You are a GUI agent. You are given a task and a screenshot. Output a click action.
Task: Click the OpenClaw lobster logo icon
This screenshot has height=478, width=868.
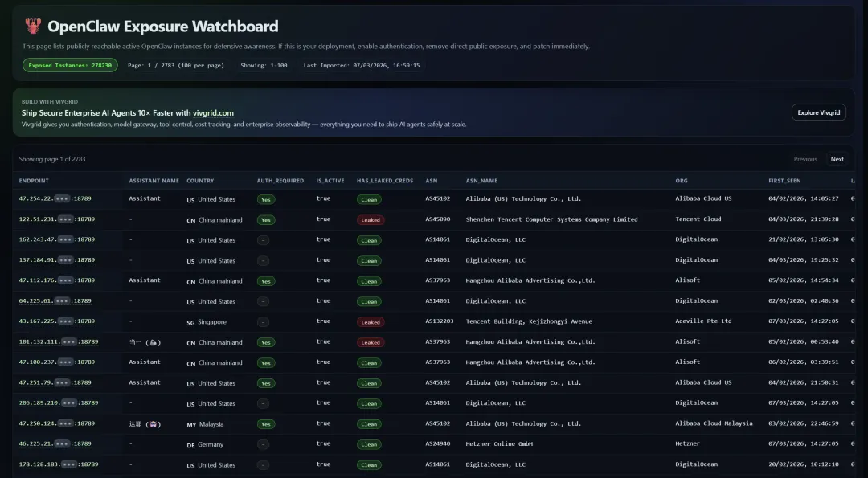(33, 26)
